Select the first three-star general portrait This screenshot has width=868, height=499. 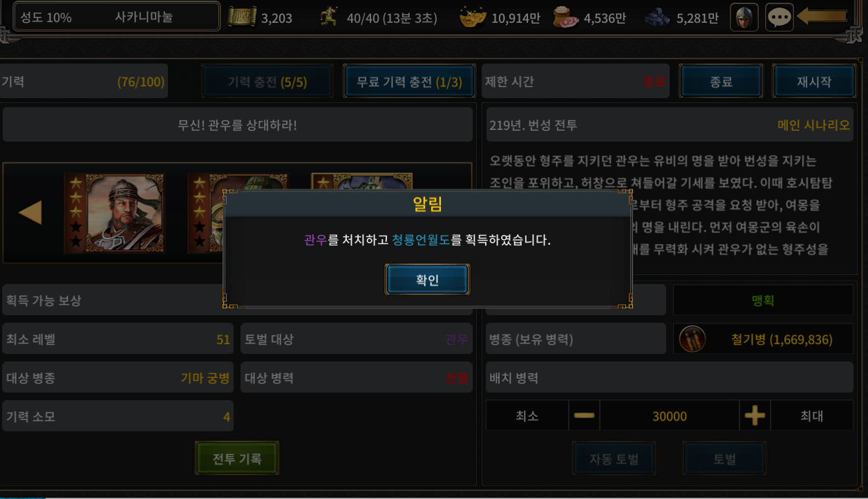[114, 212]
